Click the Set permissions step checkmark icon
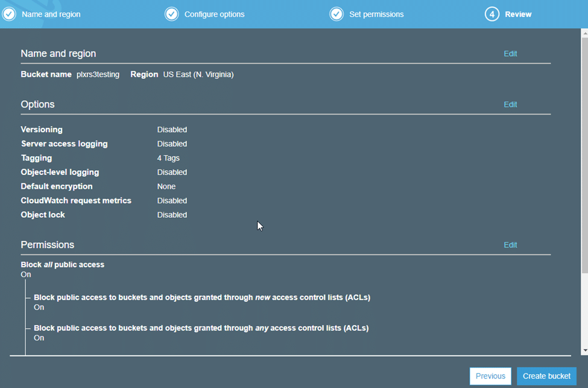The image size is (588, 388). click(x=337, y=14)
